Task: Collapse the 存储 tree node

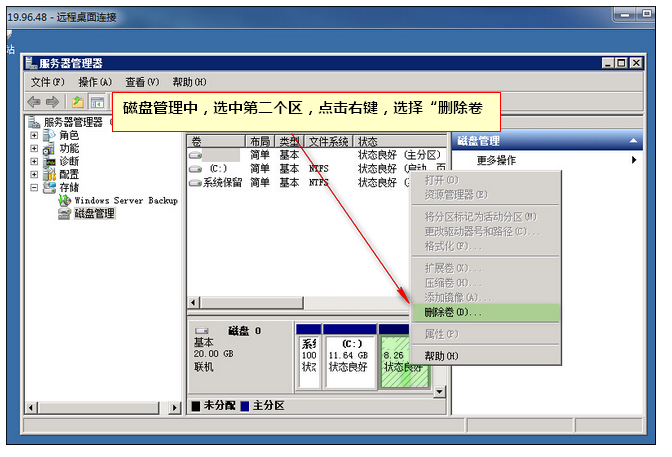Action: tap(35, 187)
